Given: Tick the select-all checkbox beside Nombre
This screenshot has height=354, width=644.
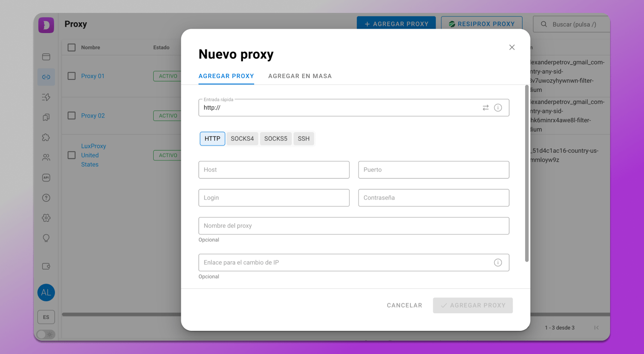Looking at the screenshot, I should [72, 48].
